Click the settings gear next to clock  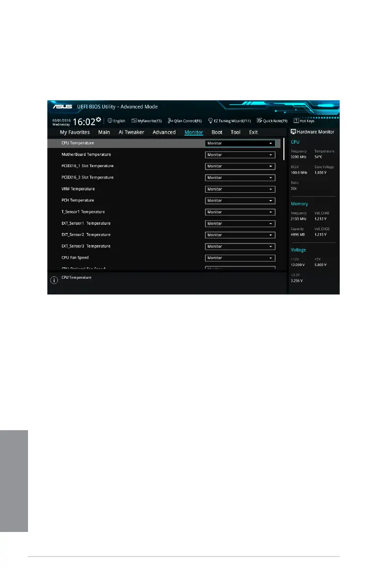(x=98, y=119)
